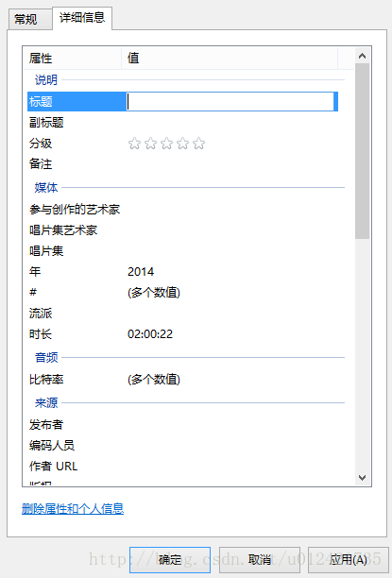The height and width of the screenshot is (578, 392).
Task: Select the 分级 property label
Action: pos(41,144)
